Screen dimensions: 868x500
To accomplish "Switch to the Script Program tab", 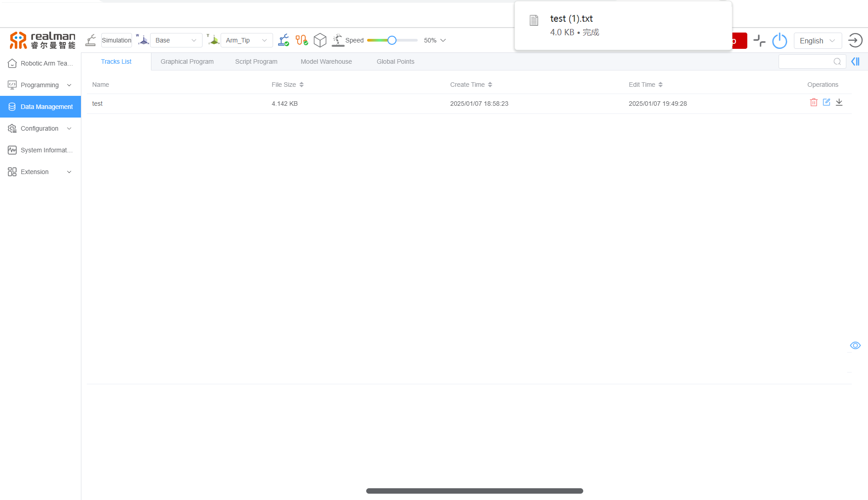I will tap(256, 61).
